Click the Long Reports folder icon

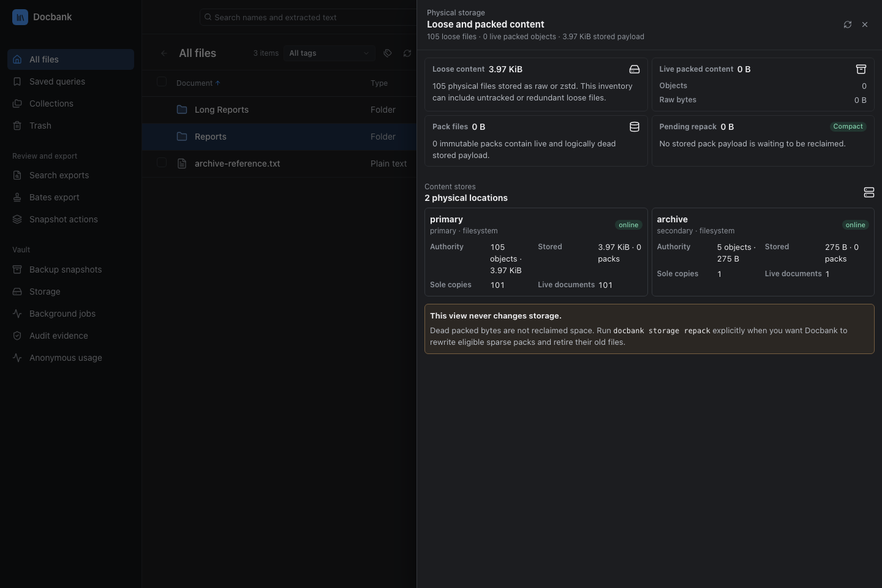(x=182, y=110)
